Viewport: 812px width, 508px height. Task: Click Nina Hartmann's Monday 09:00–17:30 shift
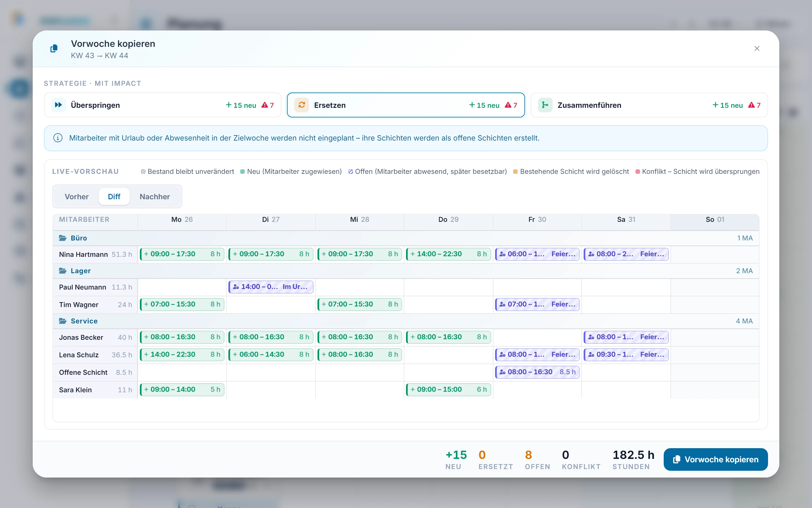182,254
